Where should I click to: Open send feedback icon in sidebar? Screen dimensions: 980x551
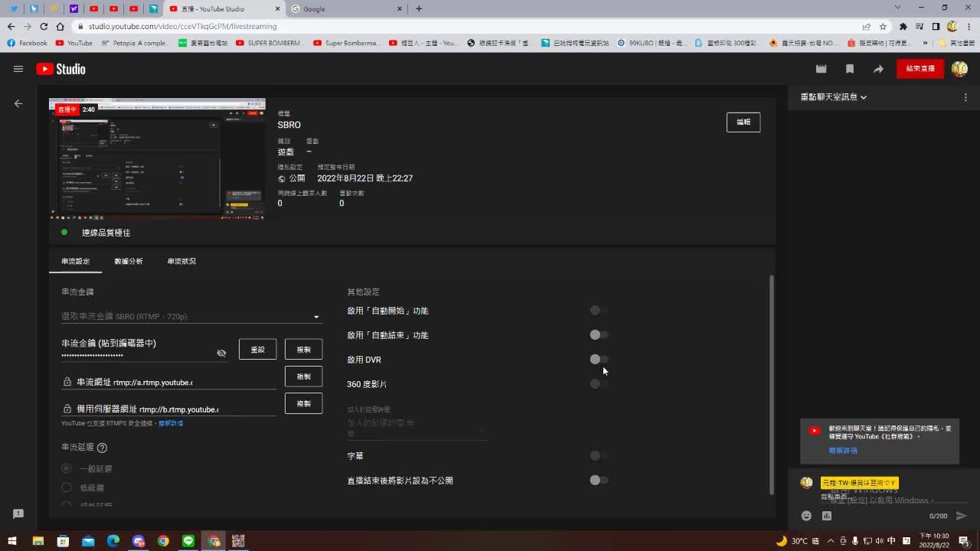(x=18, y=514)
